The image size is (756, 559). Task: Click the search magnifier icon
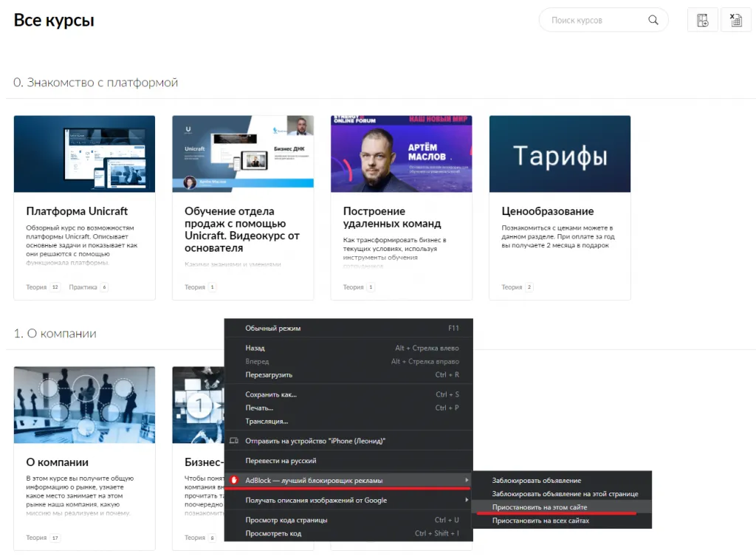653,20
